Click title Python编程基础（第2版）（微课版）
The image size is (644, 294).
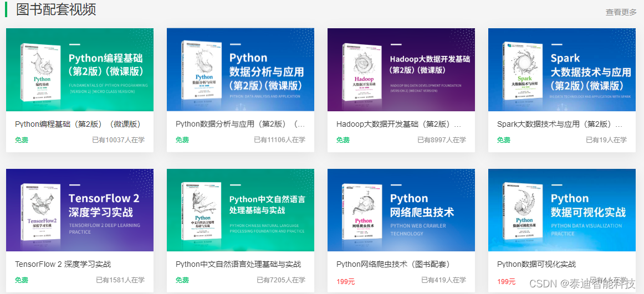click(78, 124)
